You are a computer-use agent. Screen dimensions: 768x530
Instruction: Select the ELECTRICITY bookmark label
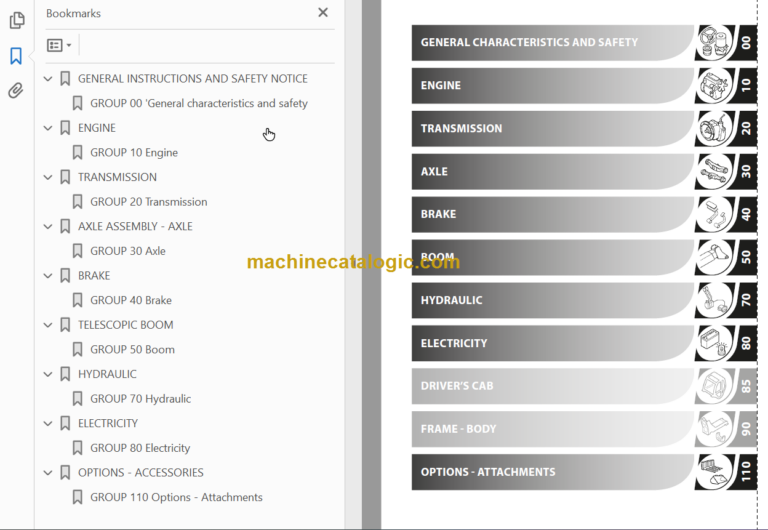click(108, 424)
